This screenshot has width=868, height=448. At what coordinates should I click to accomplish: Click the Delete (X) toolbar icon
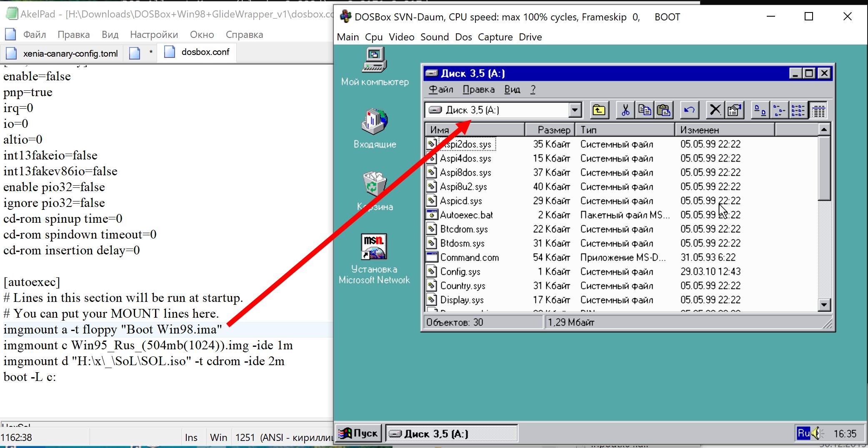coord(715,110)
